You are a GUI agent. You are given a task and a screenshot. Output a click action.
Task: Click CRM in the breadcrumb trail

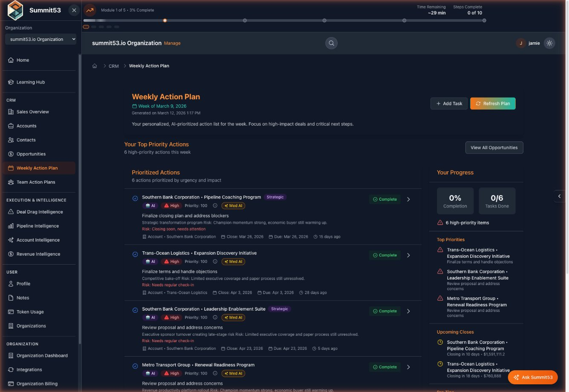click(x=113, y=66)
